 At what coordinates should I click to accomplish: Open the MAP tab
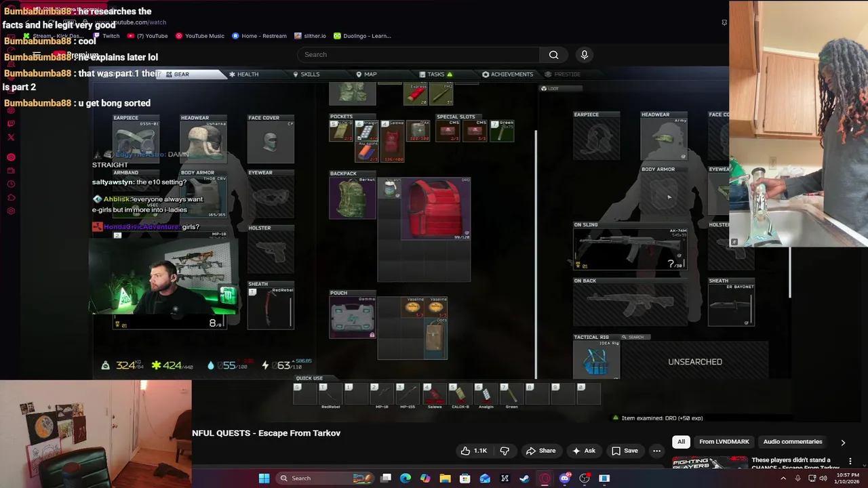point(366,74)
